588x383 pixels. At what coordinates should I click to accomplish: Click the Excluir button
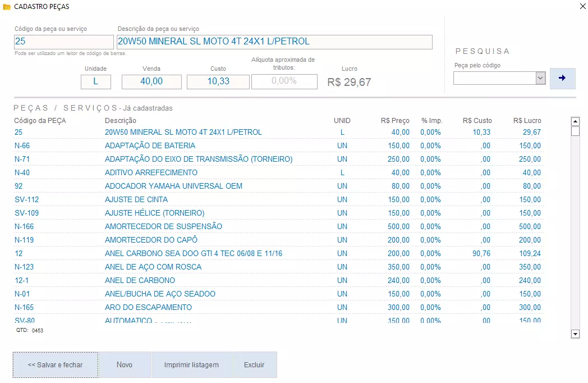point(254,364)
